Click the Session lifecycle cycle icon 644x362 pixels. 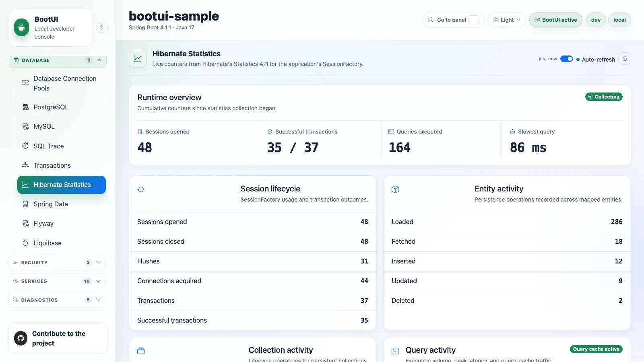(141, 189)
